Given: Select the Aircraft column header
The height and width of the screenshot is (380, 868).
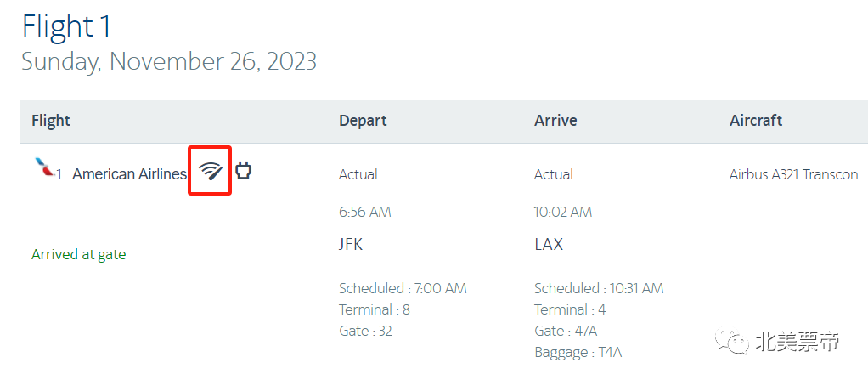Looking at the screenshot, I should (x=756, y=121).
